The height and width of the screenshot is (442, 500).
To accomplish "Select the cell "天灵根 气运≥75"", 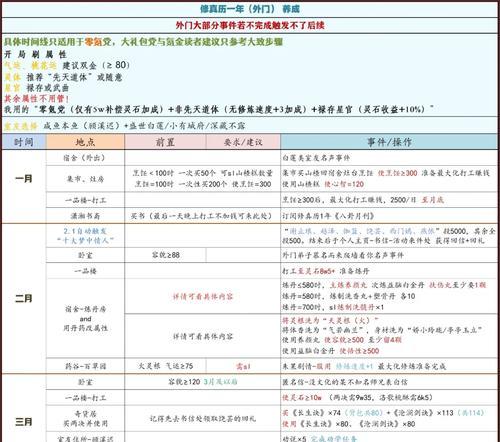I will [x=166, y=366].
